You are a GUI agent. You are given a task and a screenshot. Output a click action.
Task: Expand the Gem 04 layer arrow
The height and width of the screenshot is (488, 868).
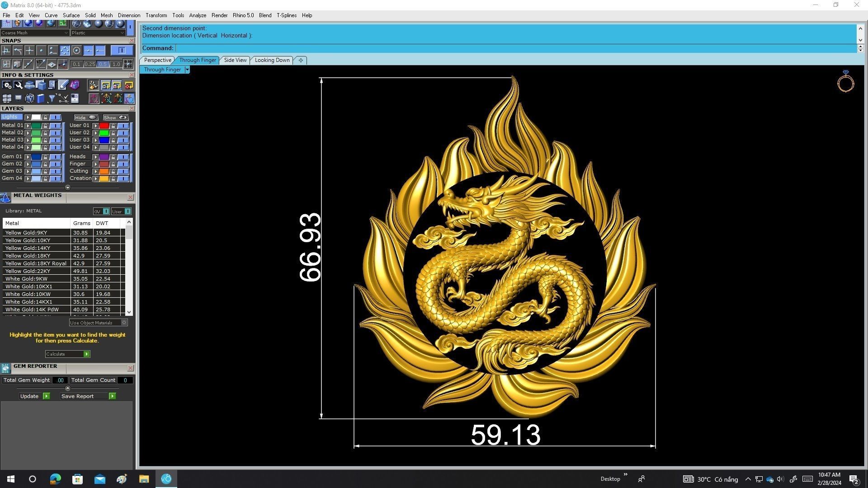click(x=28, y=178)
